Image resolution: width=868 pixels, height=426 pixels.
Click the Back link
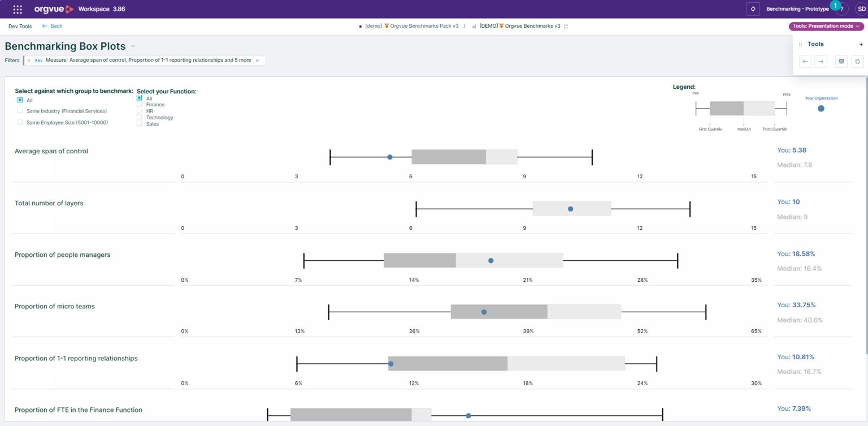click(x=53, y=26)
